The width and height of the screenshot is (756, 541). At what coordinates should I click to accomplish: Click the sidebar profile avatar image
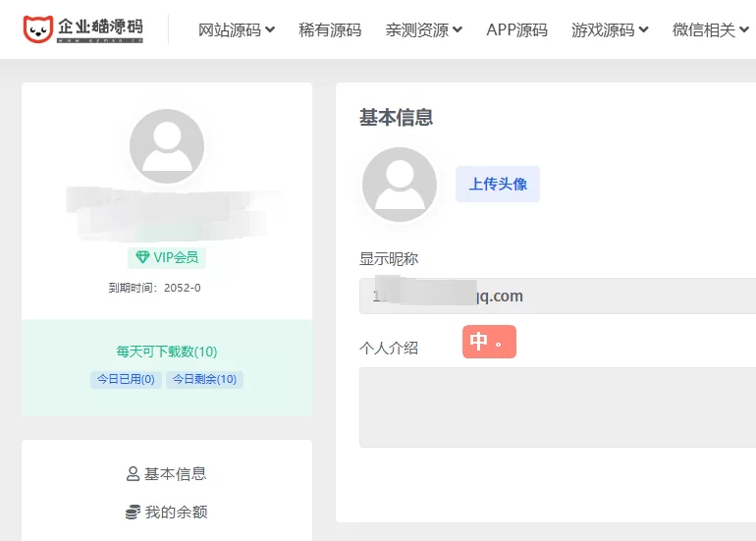coord(167,146)
